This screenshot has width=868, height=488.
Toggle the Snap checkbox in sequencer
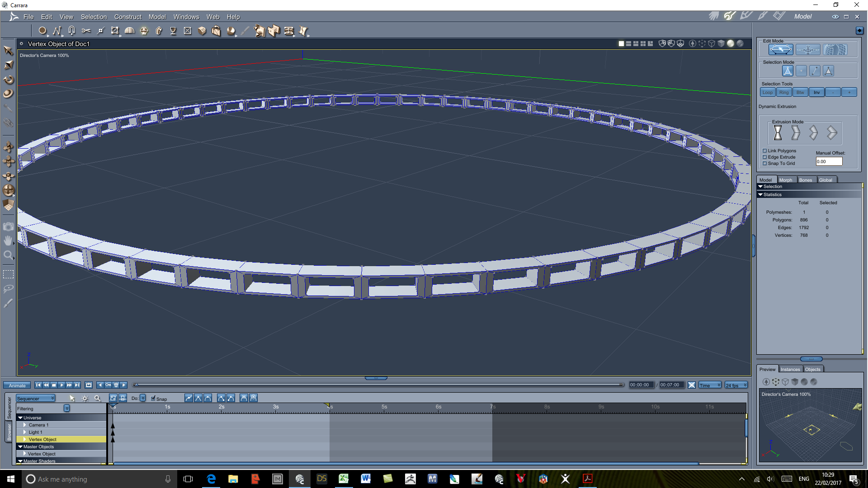point(153,398)
